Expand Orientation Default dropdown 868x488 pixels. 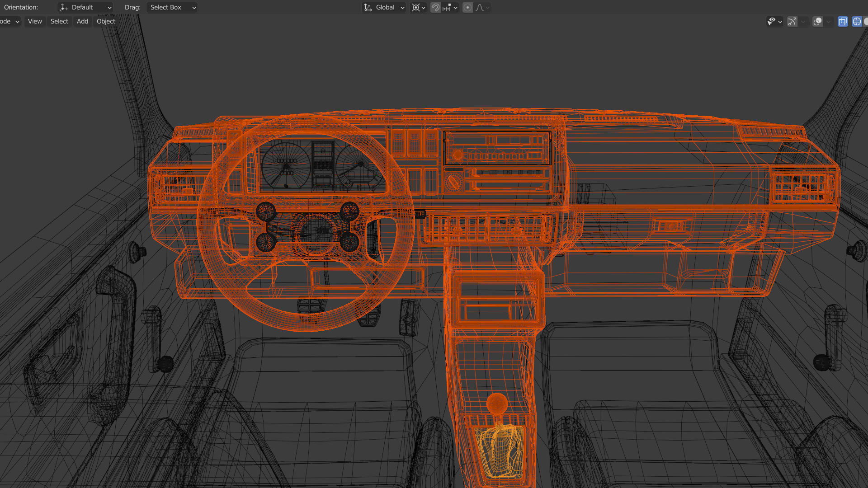[85, 7]
